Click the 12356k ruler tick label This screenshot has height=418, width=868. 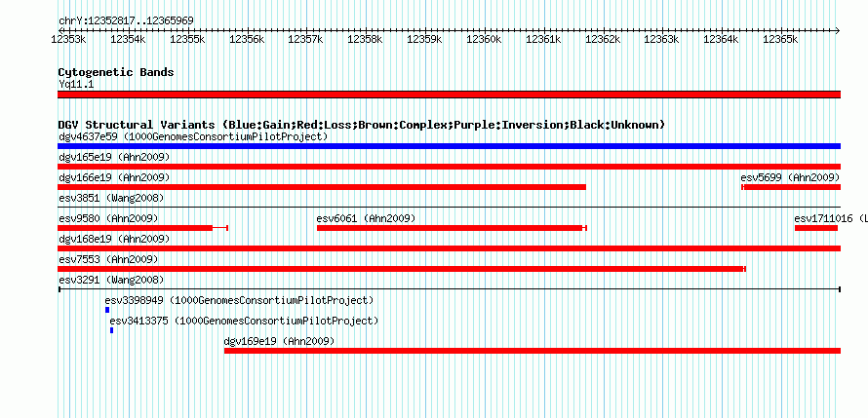coord(247,39)
